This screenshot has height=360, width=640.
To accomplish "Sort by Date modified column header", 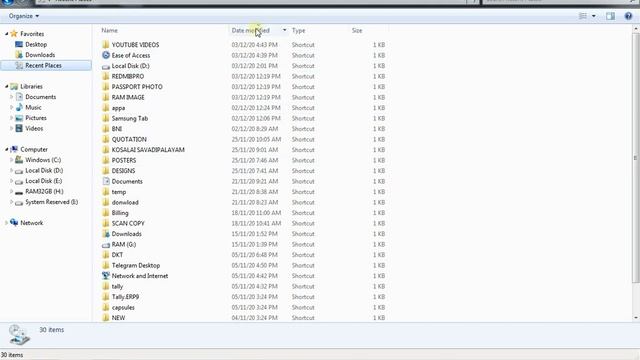I will [x=250, y=31].
